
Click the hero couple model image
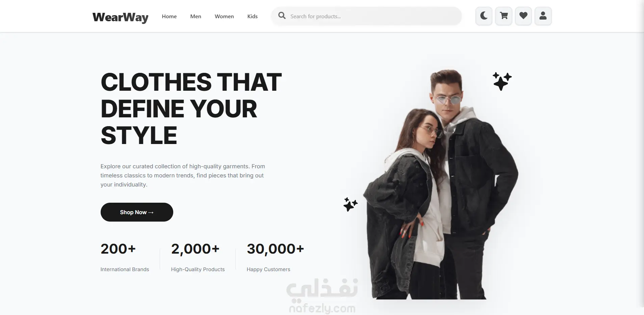pos(441,184)
